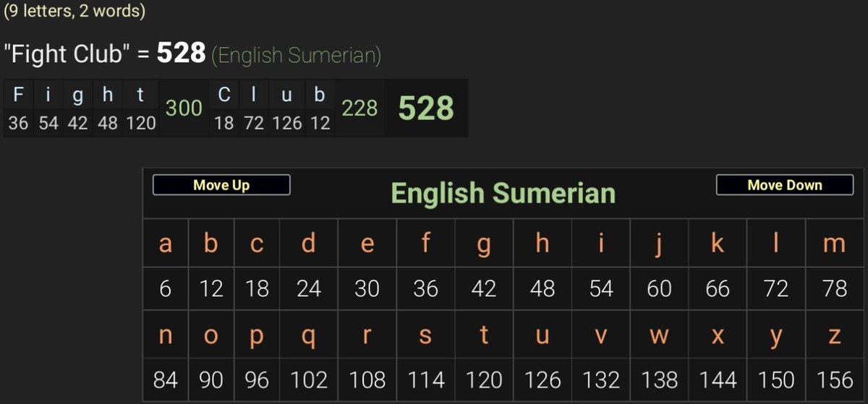Click value 138 in cipher table
This screenshot has height=404, width=868.
tap(659, 380)
